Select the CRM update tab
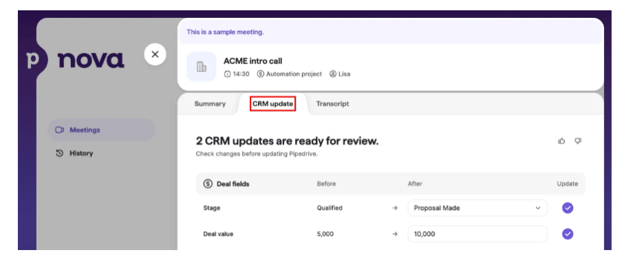The height and width of the screenshot is (259, 644). pyautogui.click(x=272, y=103)
